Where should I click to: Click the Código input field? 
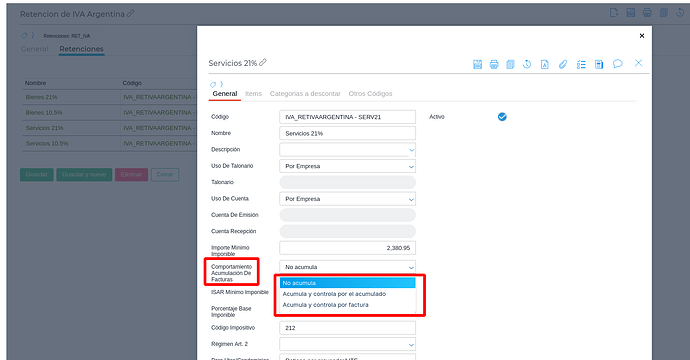pyautogui.click(x=347, y=117)
